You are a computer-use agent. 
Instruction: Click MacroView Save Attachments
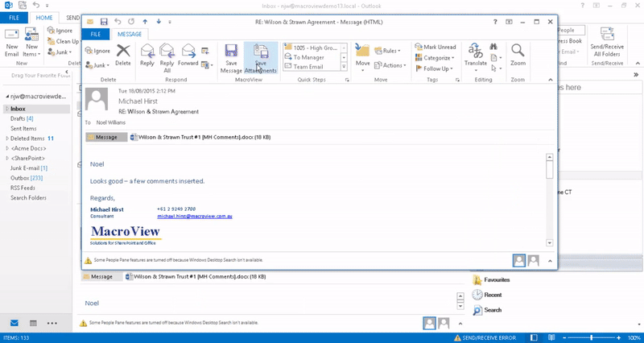(261, 58)
